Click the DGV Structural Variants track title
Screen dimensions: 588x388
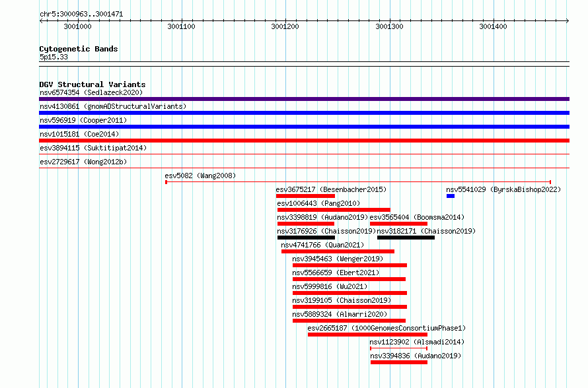[x=92, y=84]
